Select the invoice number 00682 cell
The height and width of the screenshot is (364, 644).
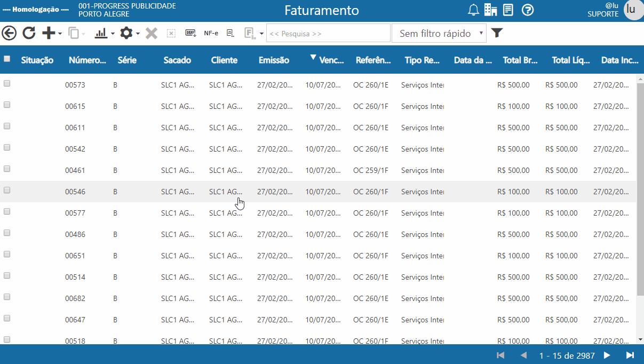pos(75,298)
